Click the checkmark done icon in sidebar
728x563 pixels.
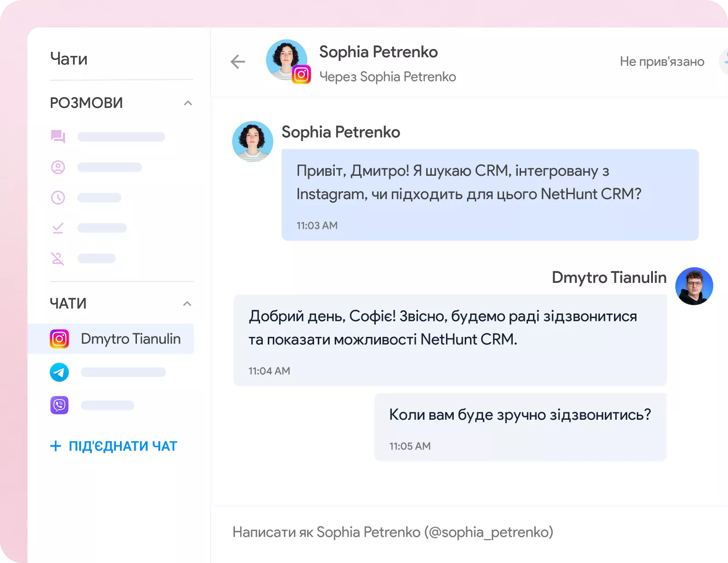point(58,228)
